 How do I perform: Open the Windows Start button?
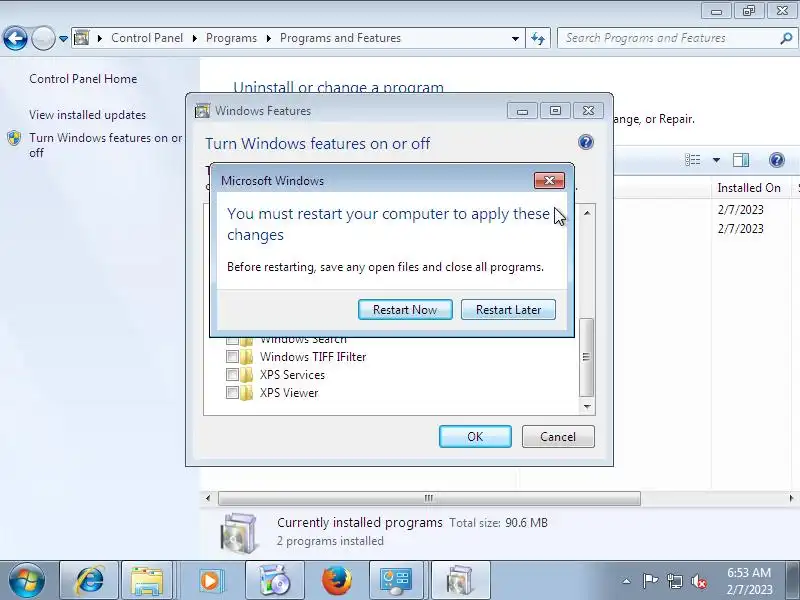point(26,581)
